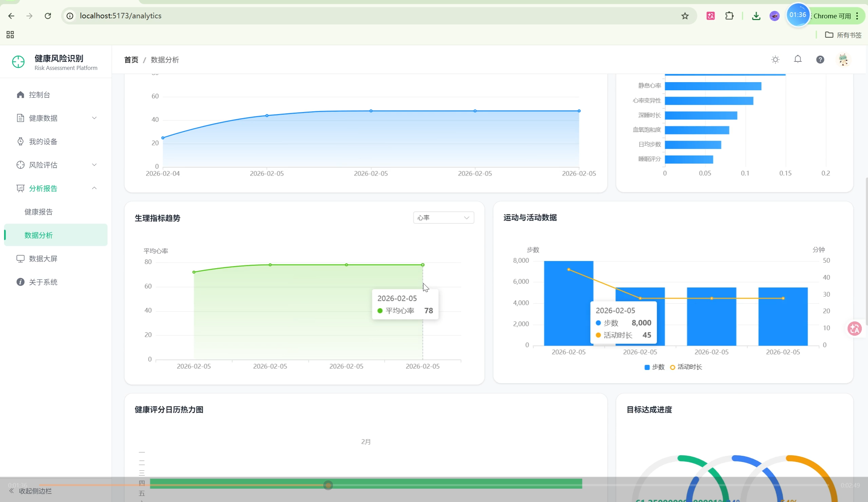Click the Chrome bookmark star icon

[x=685, y=16]
